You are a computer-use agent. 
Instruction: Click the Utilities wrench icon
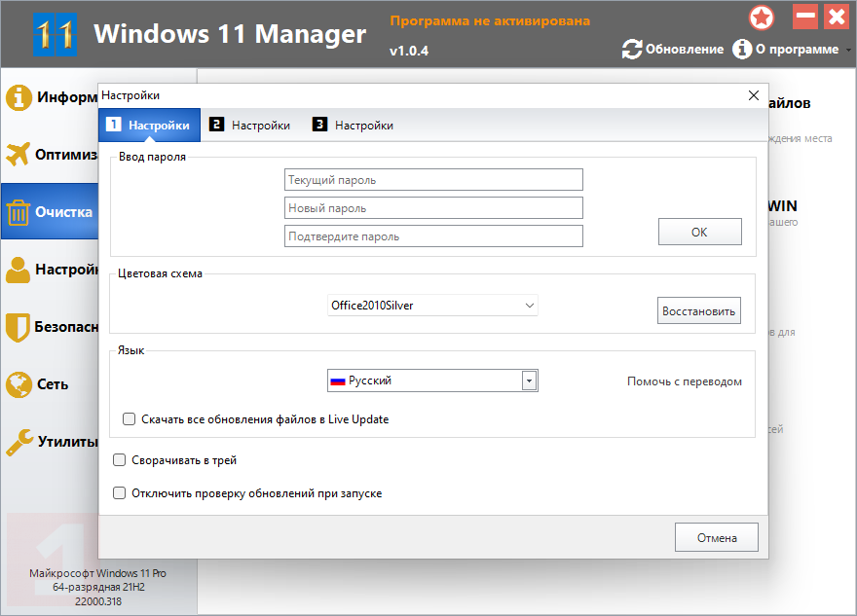19,441
